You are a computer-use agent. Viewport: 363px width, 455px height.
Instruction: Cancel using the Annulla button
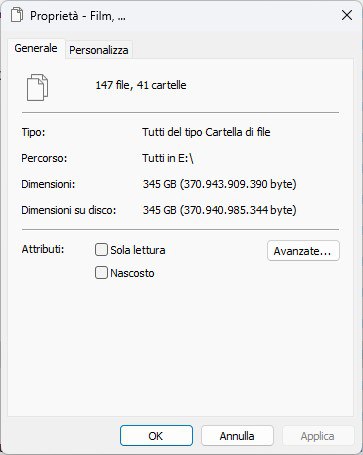click(x=237, y=436)
